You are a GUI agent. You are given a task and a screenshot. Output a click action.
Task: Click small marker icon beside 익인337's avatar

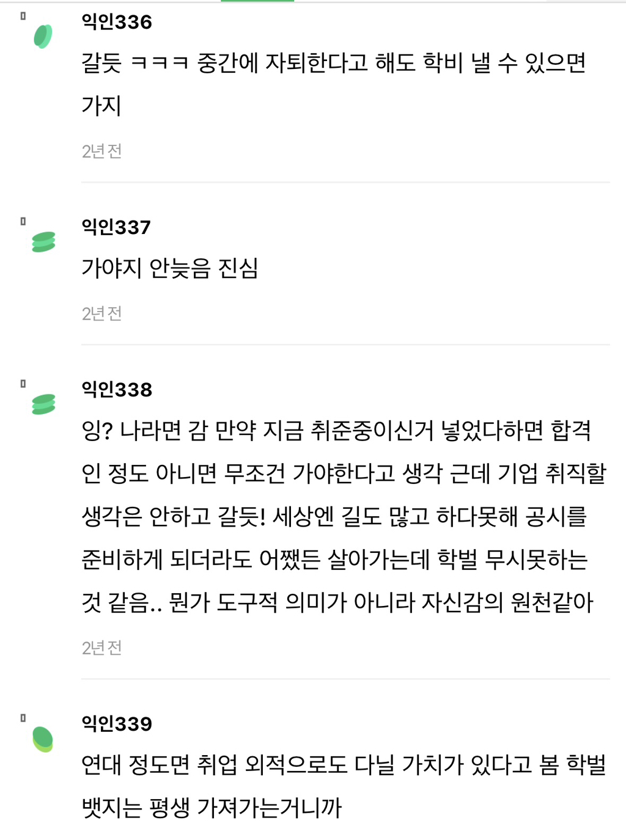[23, 222]
